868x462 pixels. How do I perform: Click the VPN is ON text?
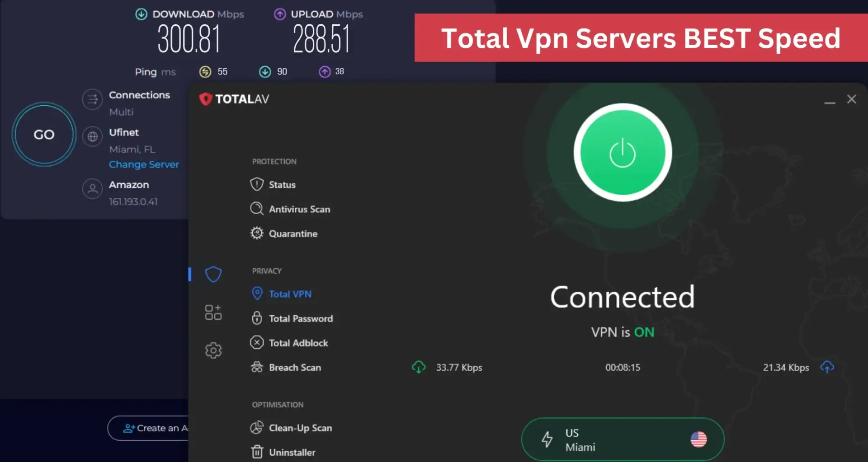click(x=623, y=332)
